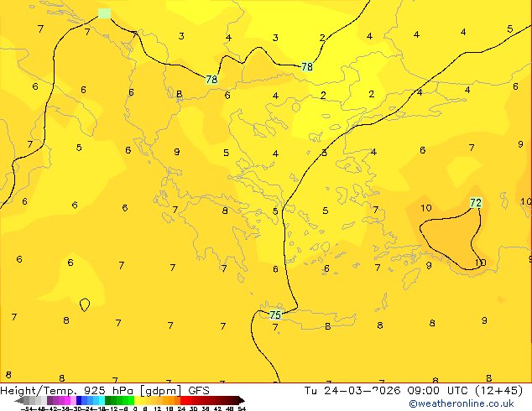Pick the dark blue swatch in the legend
This screenshot has width=532, height=411.
point(79,400)
